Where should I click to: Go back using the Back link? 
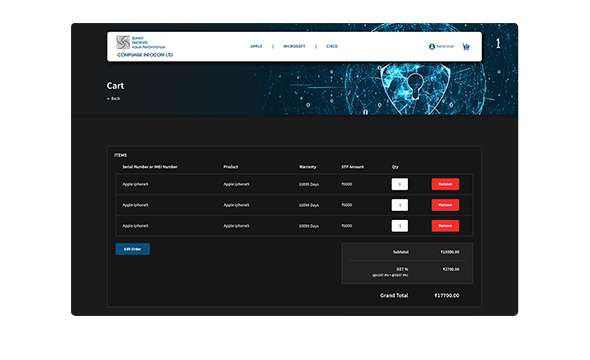114,99
